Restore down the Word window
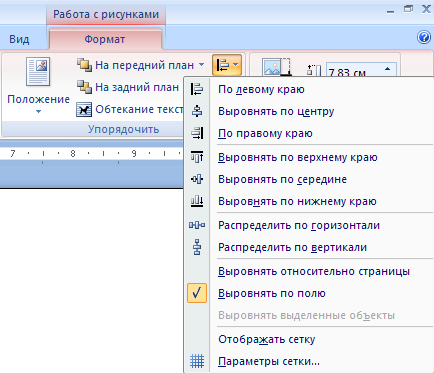Screen dimensions: 434x373 click(x=408, y=9)
